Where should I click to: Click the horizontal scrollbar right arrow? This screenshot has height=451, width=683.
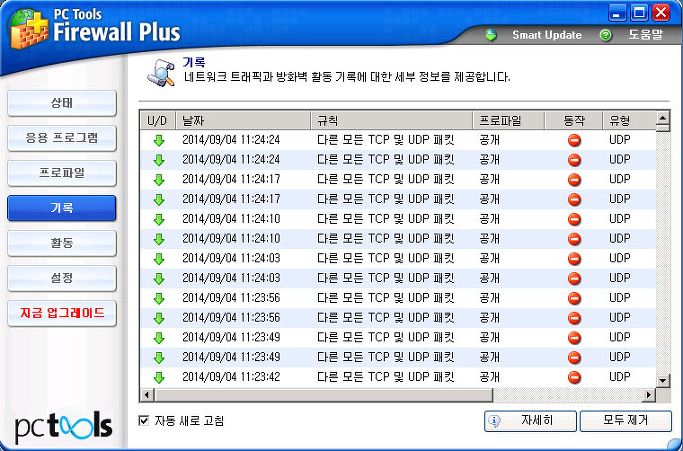649,395
